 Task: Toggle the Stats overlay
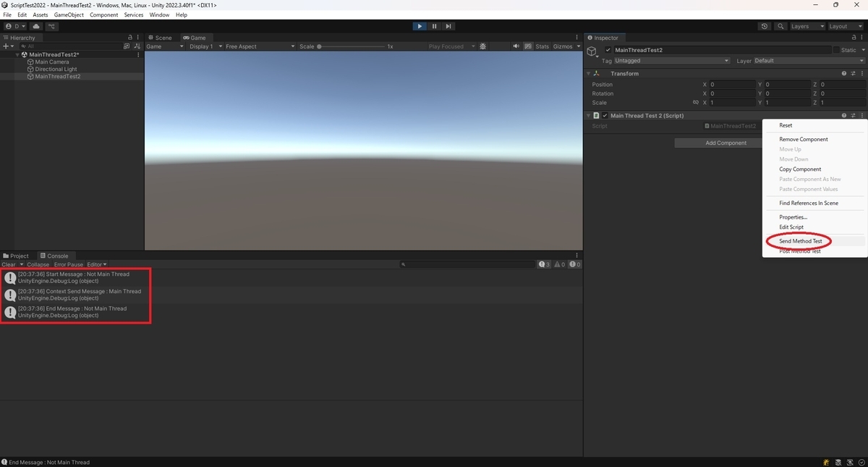[x=542, y=46]
